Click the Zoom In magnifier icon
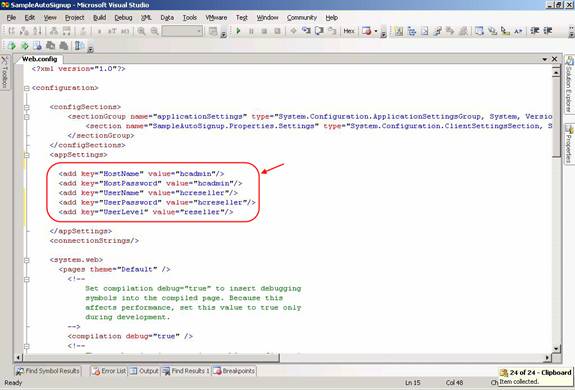 click(x=141, y=32)
